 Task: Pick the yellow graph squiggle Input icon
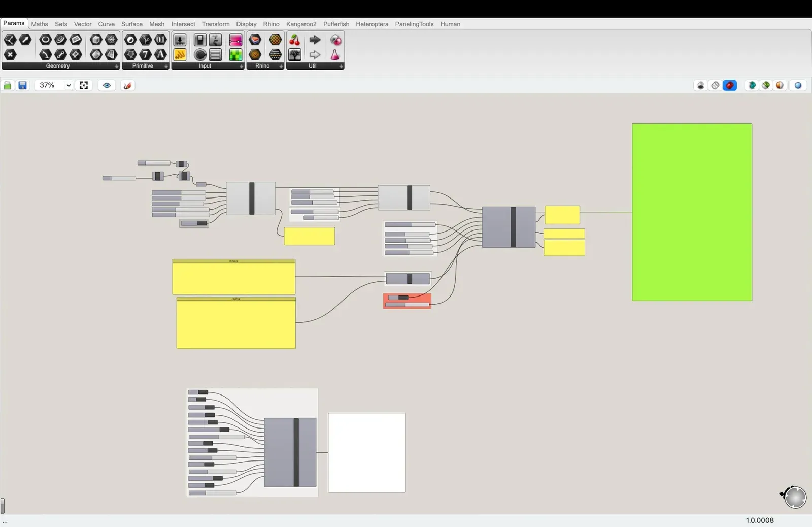pos(180,54)
